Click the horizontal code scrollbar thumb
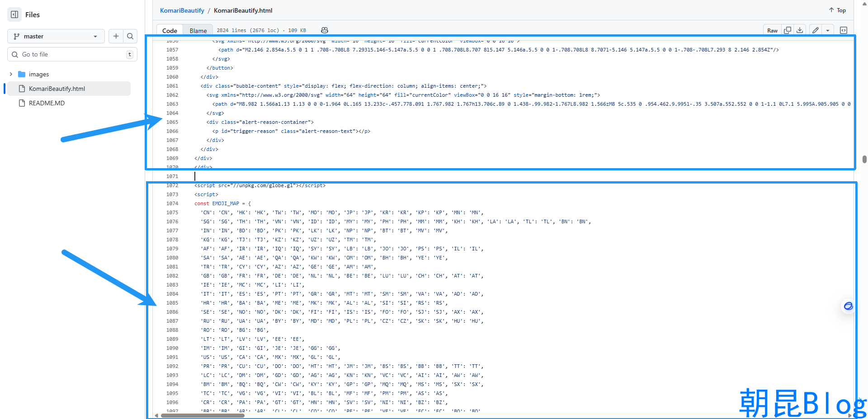 (x=203, y=415)
